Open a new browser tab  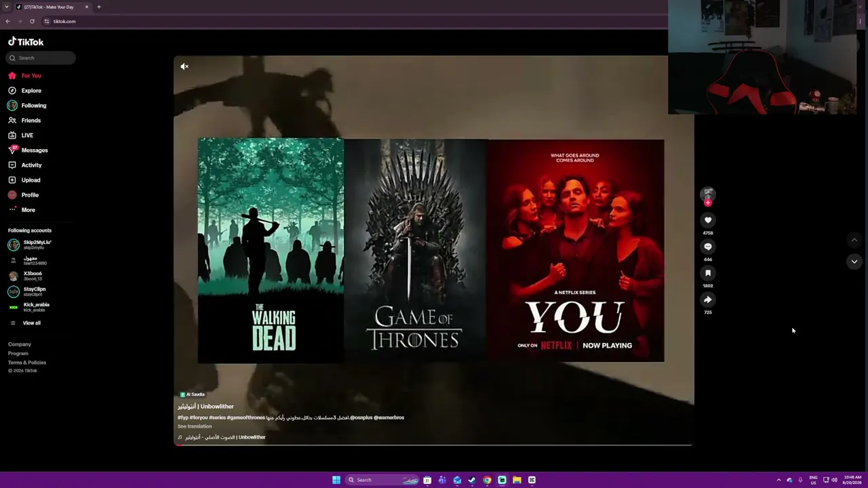[98, 7]
